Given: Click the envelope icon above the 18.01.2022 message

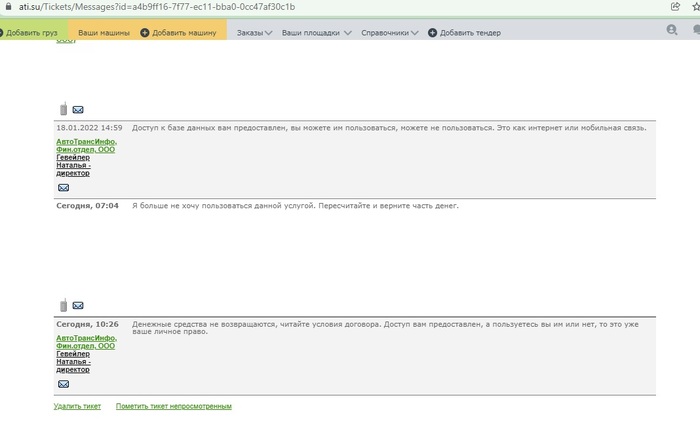Looking at the screenshot, I should (78, 110).
